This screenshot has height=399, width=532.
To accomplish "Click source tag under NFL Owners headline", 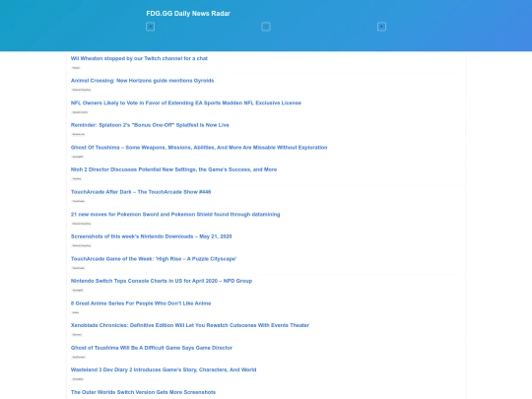I will click(80, 112).
